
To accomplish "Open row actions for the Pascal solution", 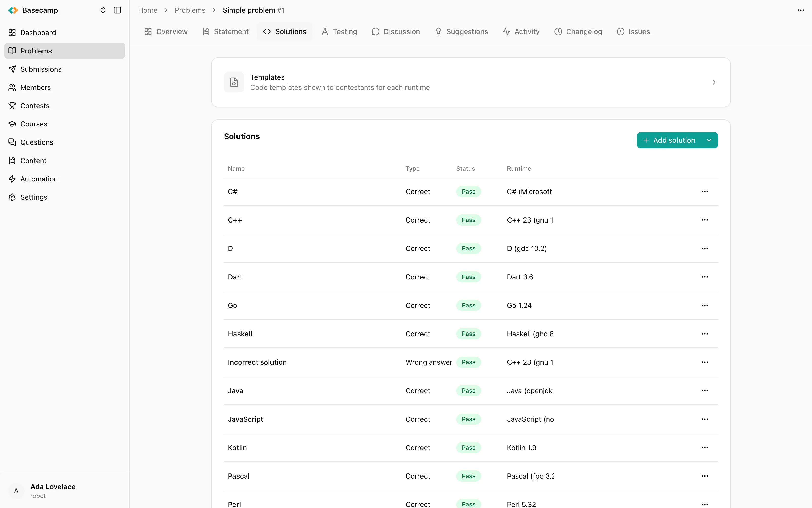I will (705, 476).
